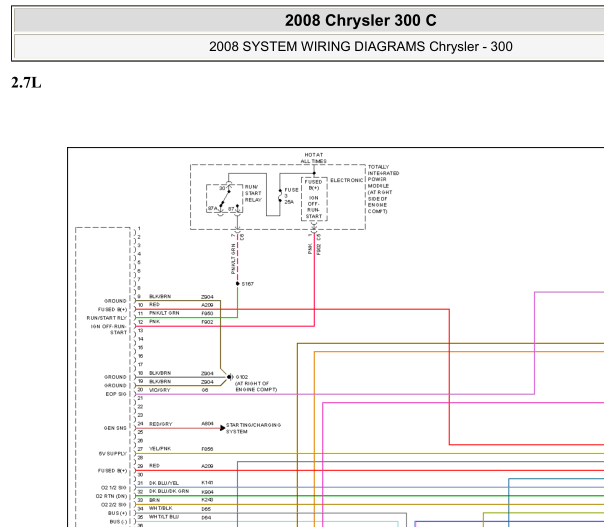Click the "WHT/BLK" wire color on pin 34
Screen dimensions: 604x527
(161, 509)
